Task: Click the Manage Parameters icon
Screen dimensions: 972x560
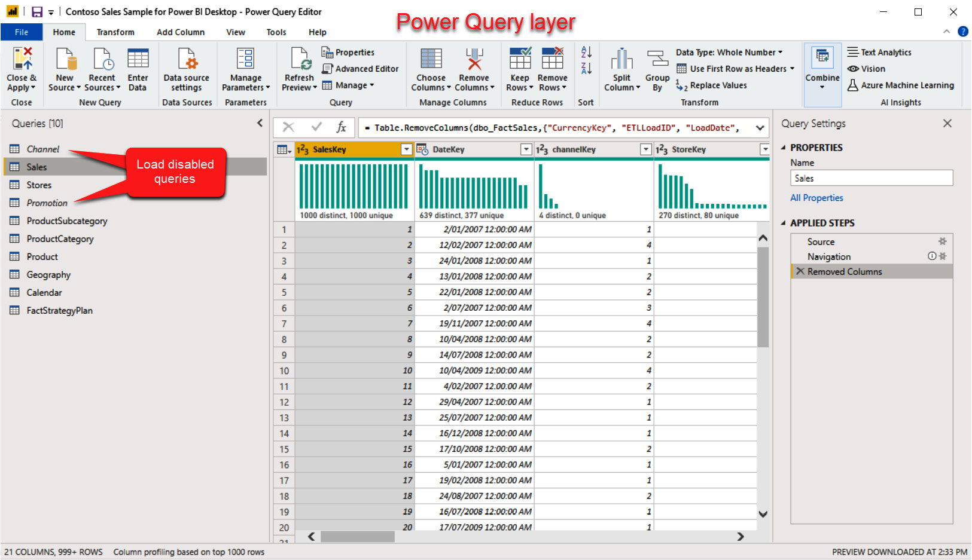Action: pos(245,59)
